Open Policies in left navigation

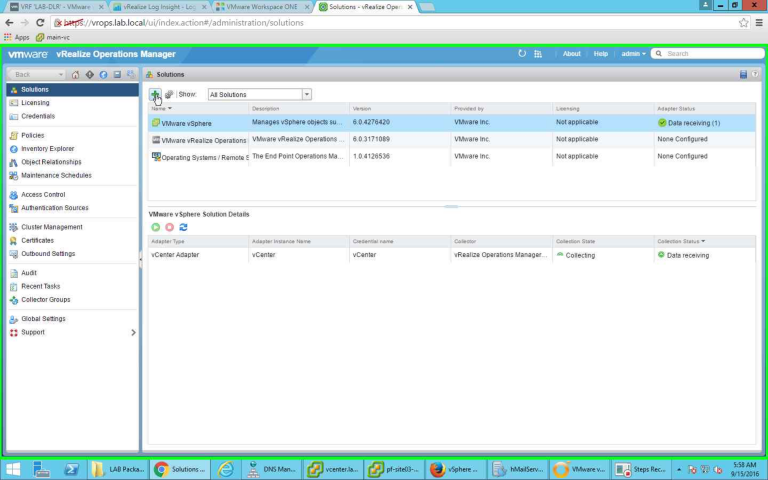pyautogui.click(x=32, y=135)
